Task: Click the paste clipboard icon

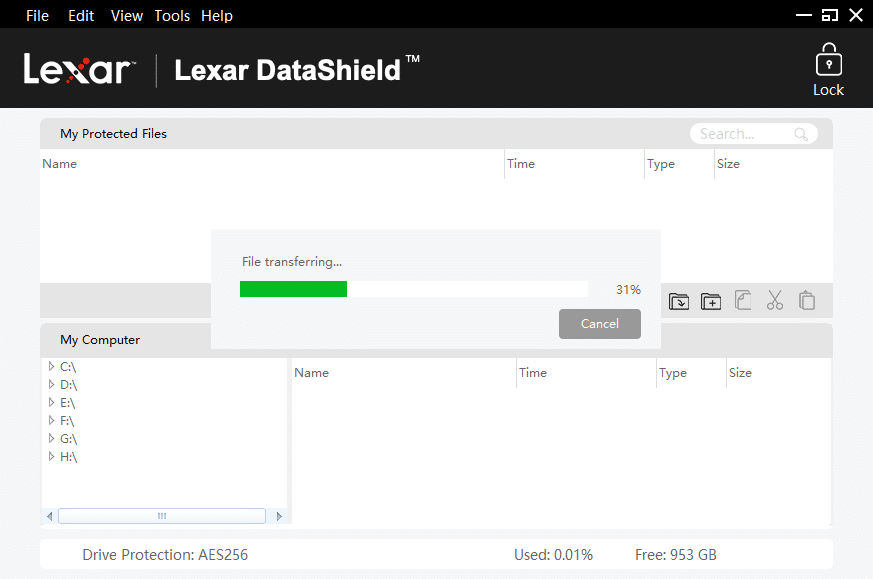Action: point(807,301)
